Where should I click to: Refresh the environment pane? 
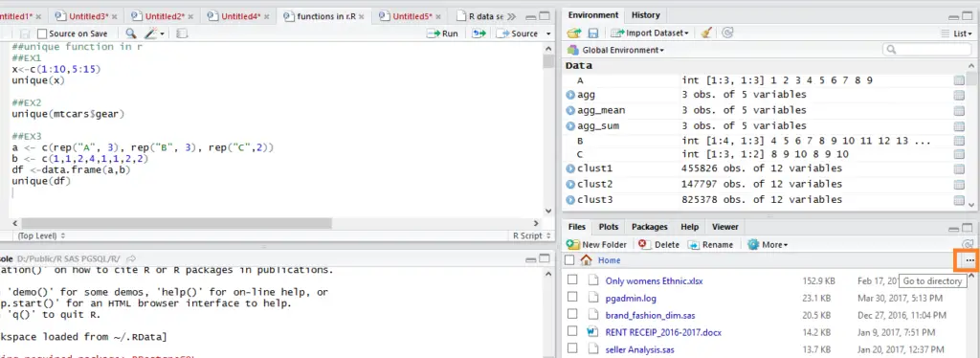[727, 34]
